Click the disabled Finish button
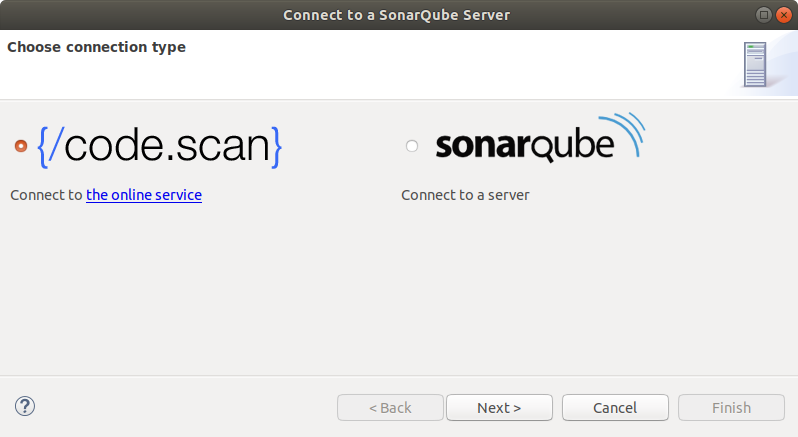The width and height of the screenshot is (798, 437). [731, 407]
